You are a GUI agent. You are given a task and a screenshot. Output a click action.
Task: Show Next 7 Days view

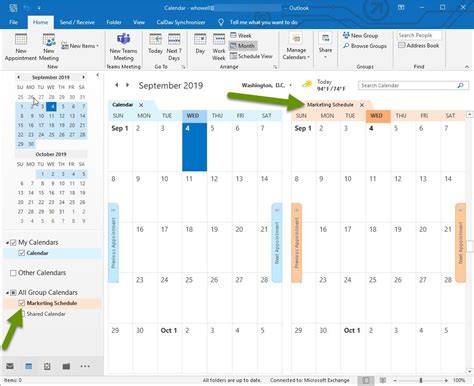174,47
